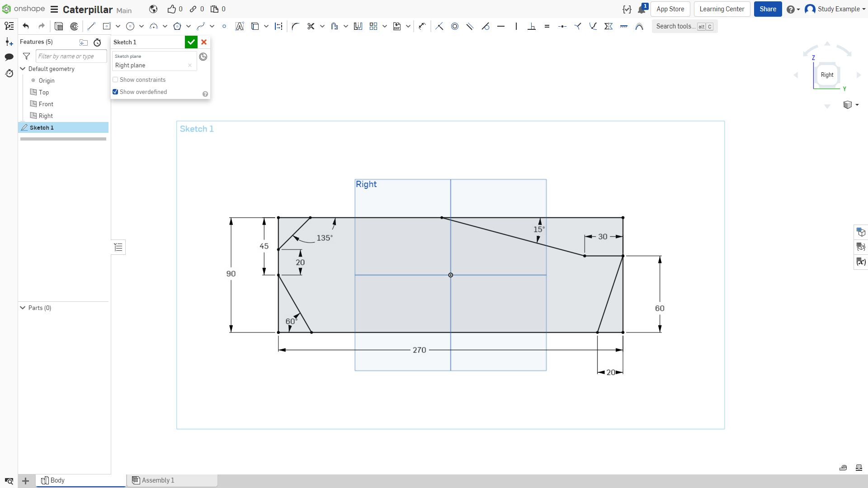Screen dimensions: 868x488
Task: Open the Onshape hamburger menu
Action: pyautogui.click(x=54, y=9)
